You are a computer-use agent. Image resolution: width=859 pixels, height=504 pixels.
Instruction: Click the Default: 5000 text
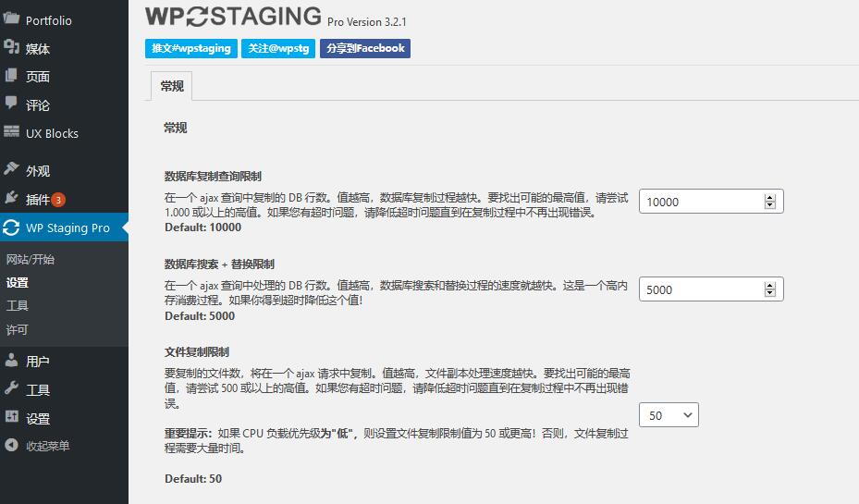click(x=200, y=316)
